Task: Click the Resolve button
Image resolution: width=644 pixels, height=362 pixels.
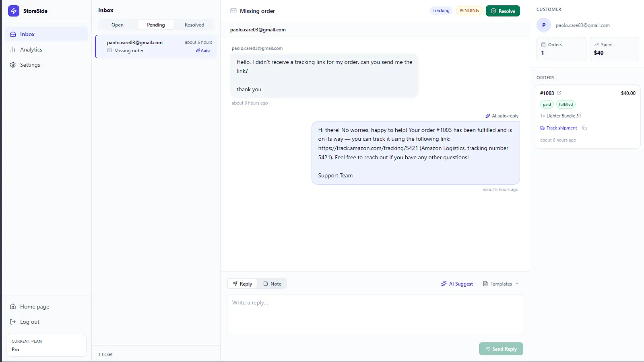Action: click(x=503, y=11)
